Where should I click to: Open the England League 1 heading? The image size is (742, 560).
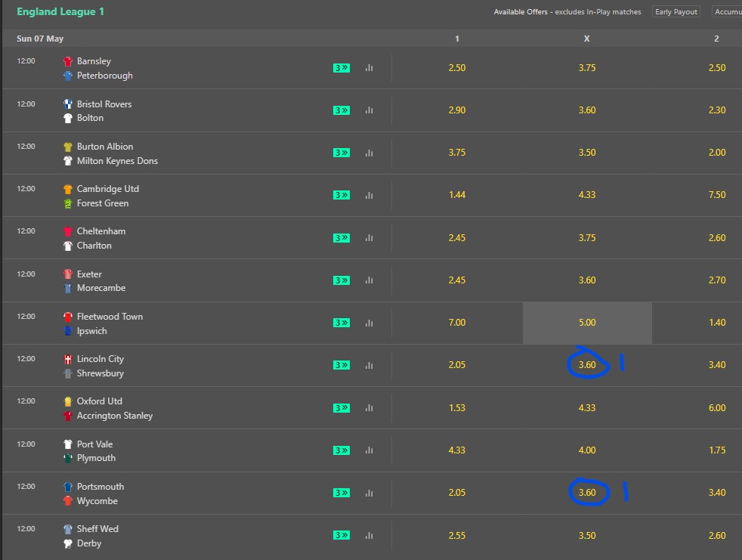click(60, 12)
